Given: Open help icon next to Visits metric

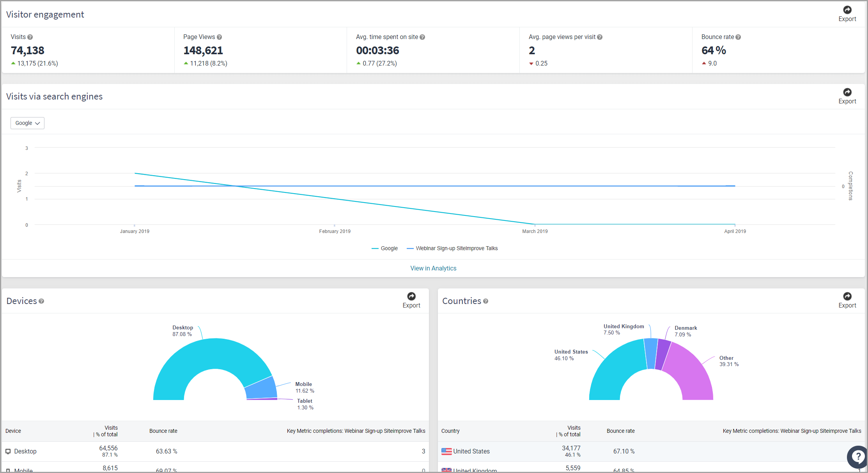Looking at the screenshot, I should tap(30, 37).
